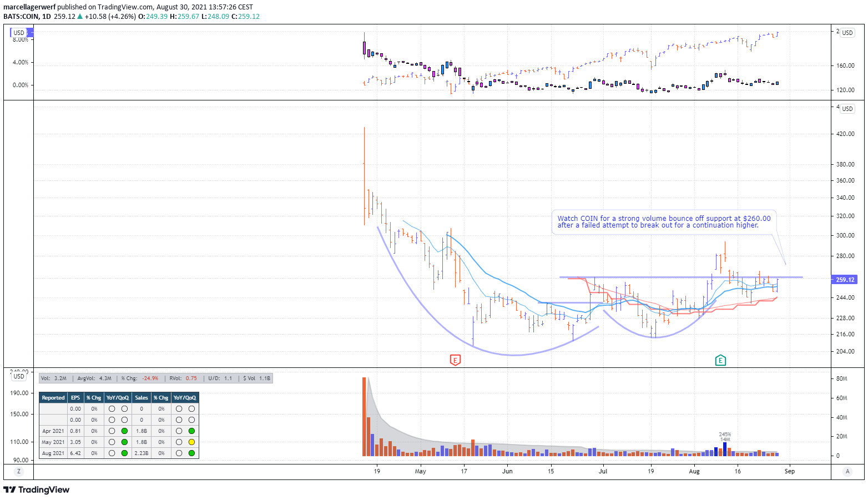This screenshot has width=868, height=500.
Task: Click the Watch COIN annotation callout
Action: tap(664, 222)
